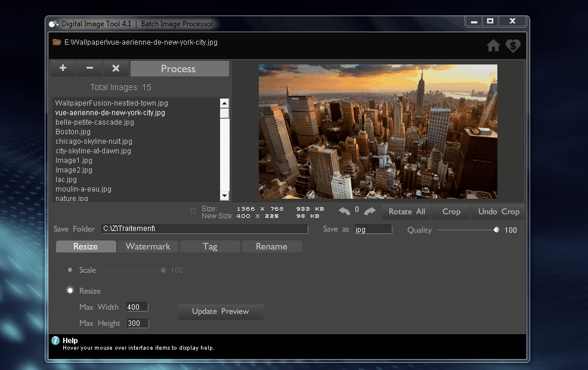Adjust the Quality slider handle
This screenshot has height=370, width=588.
(x=497, y=230)
